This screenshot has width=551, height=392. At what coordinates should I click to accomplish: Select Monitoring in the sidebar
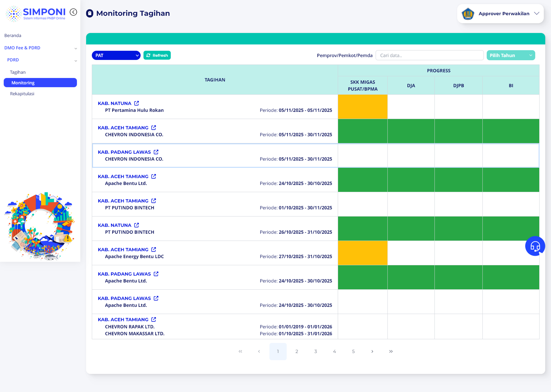click(x=40, y=83)
